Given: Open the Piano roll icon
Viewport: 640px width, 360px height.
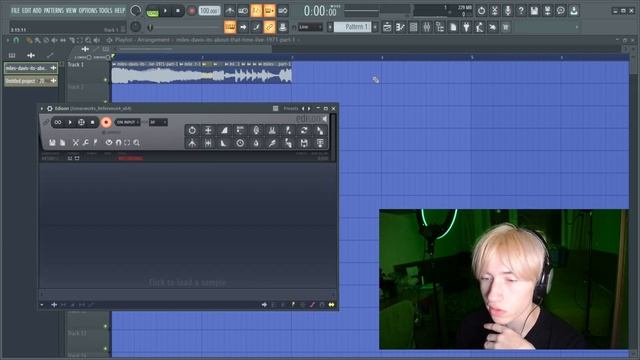Looking at the screenshot, I should click(x=400, y=27).
